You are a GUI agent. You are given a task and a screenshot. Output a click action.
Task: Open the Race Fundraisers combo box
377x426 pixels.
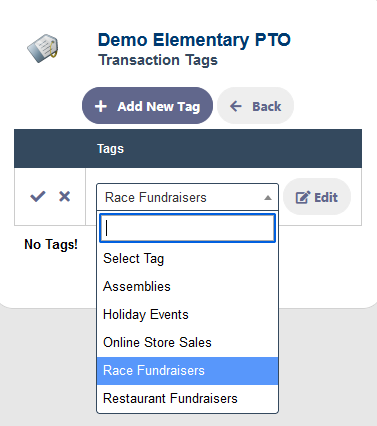click(x=187, y=197)
